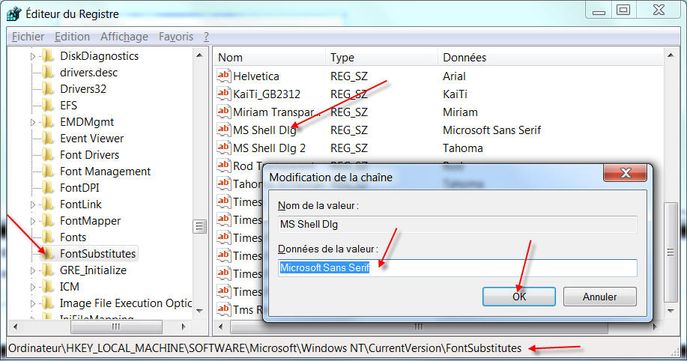Click the tree pane horizontal scrollbar thumb

(x=116, y=326)
